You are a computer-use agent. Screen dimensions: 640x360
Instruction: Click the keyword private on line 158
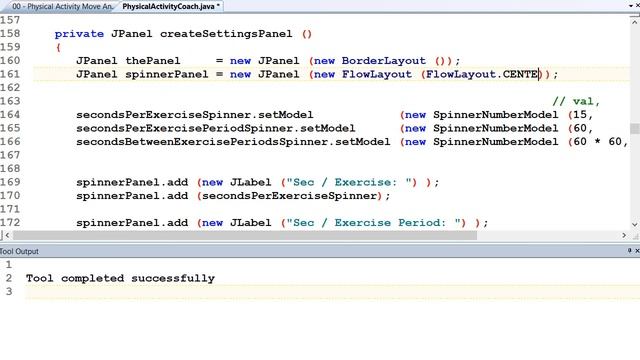79,34
